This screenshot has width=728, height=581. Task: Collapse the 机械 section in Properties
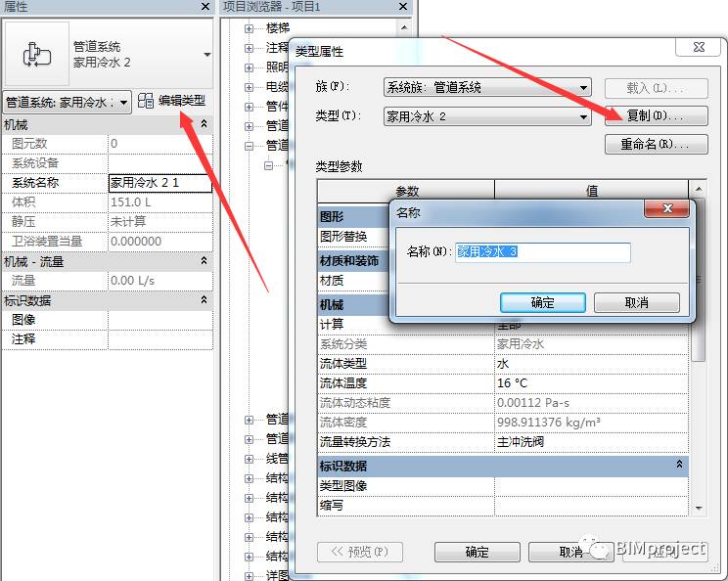[x=204, y=124]
